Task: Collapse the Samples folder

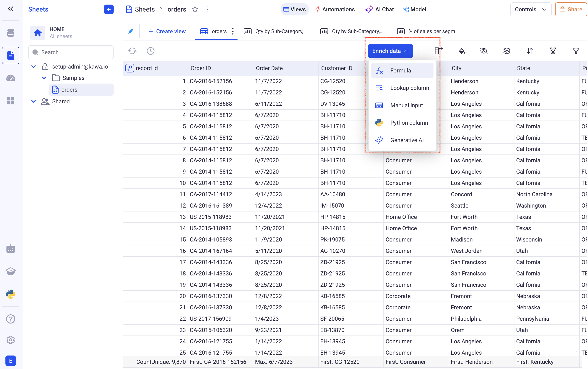Action: (44, 78)
